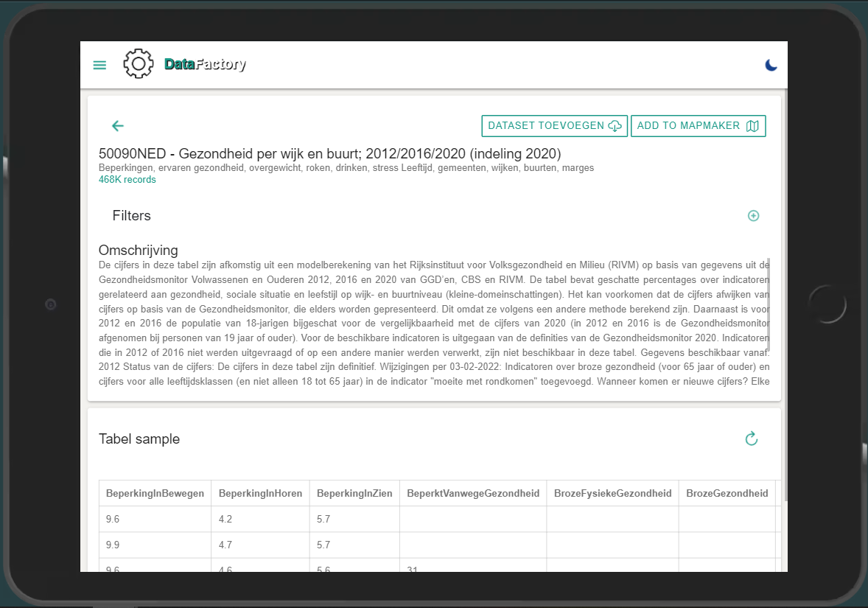Refresh the Tabel sample data
The image size is (868, 608).
click(751, 439)
